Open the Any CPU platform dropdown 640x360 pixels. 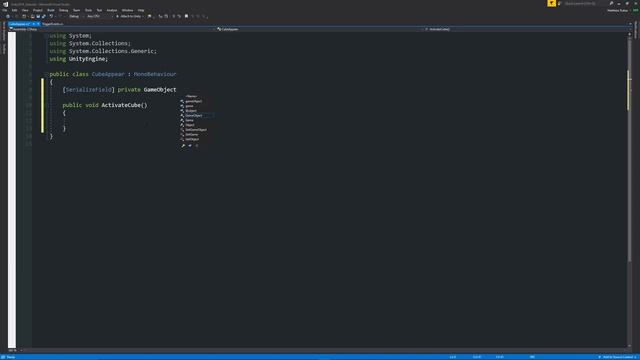99,16
